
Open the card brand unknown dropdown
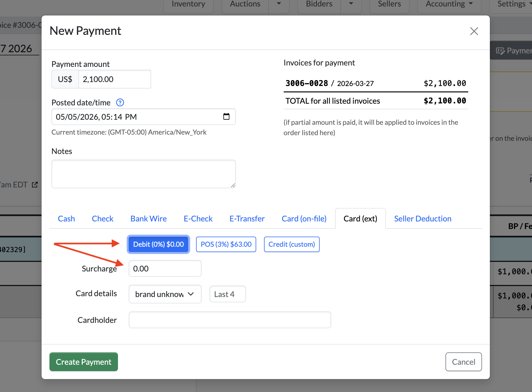click(x=165, y=294)
